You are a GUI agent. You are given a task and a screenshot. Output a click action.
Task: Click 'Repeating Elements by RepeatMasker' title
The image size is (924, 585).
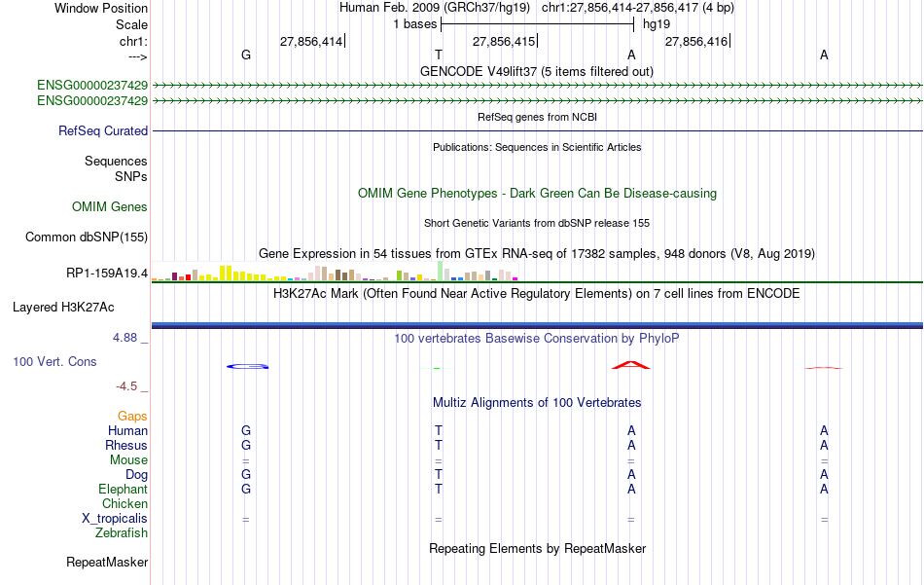coord(537,548)
